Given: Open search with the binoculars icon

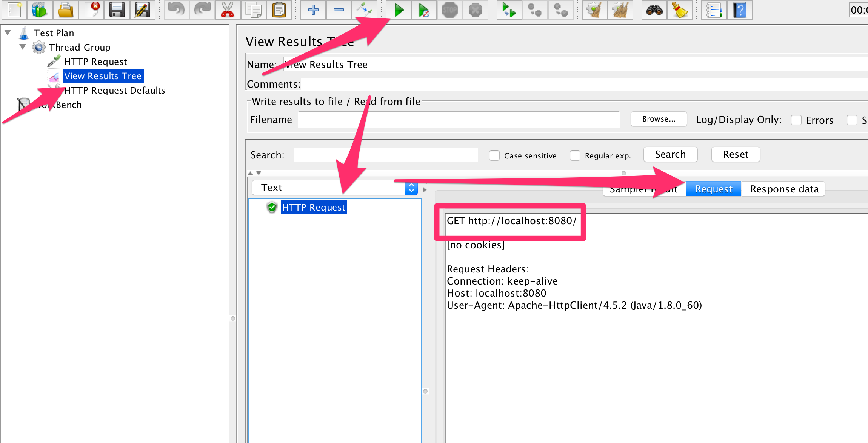Looking at the screenshot, I should click(654, 10).
